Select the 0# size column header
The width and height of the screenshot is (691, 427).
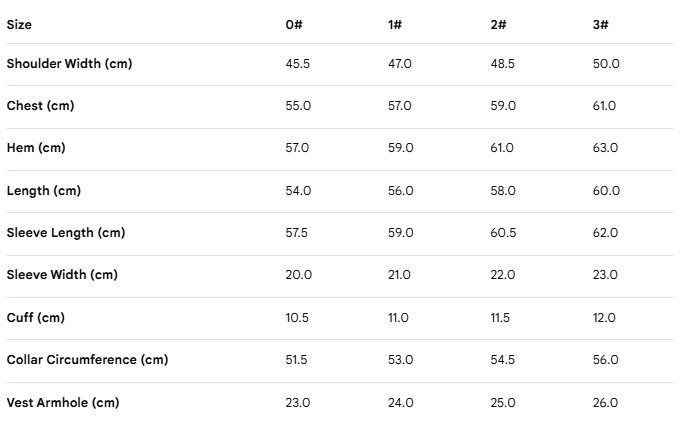point(294,25)
